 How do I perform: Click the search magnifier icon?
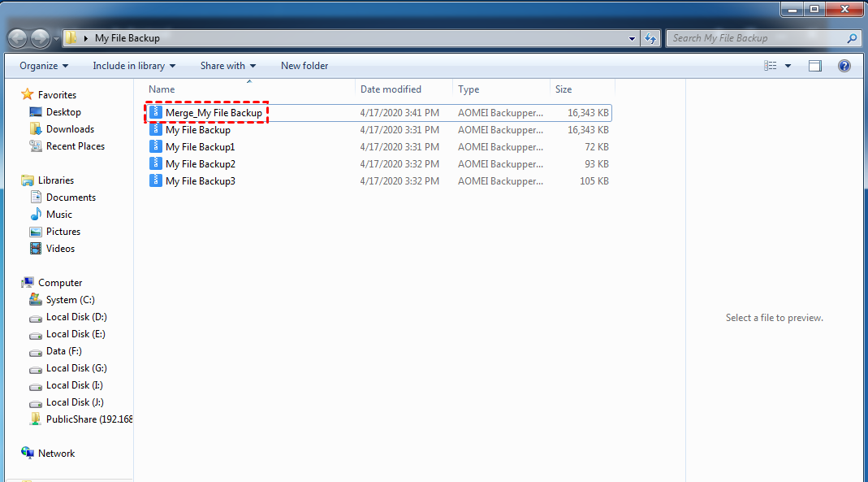click(852, 38)
